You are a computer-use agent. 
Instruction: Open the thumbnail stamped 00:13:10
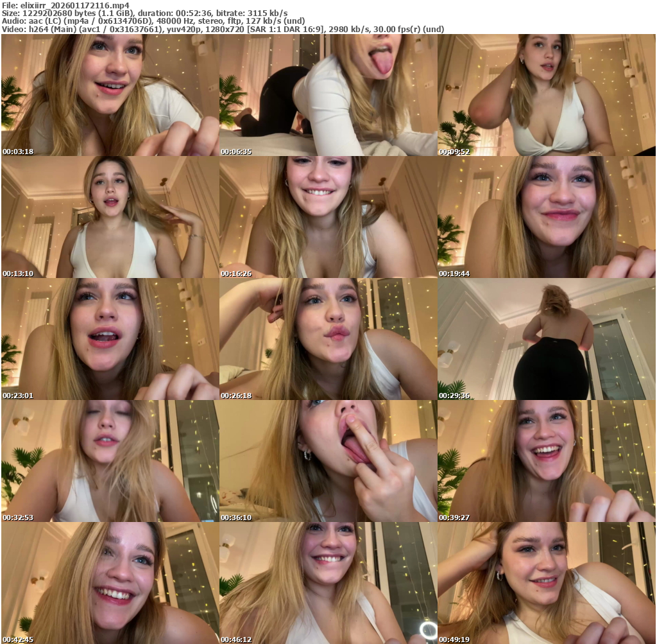click(110, 217)
